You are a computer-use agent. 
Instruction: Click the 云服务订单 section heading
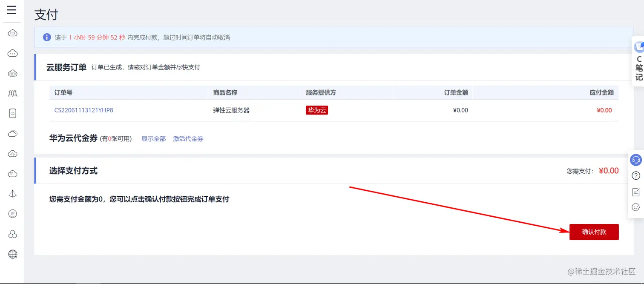[x=66, y=67]
